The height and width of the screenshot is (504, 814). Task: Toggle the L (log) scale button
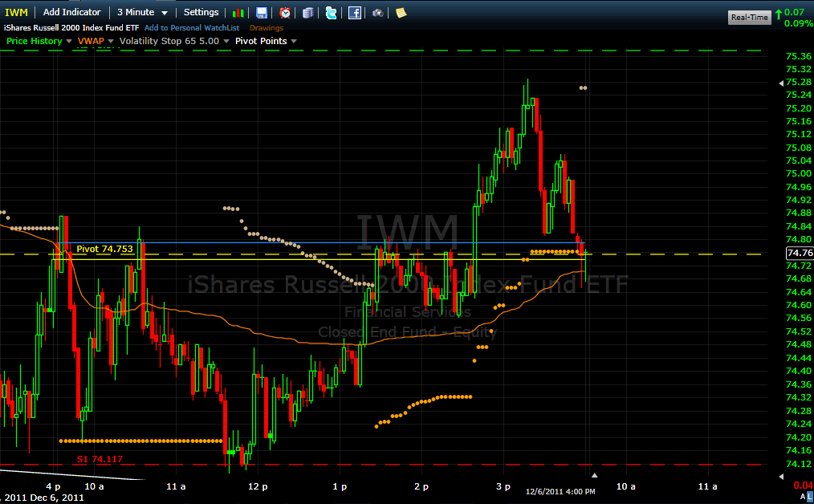810,498
